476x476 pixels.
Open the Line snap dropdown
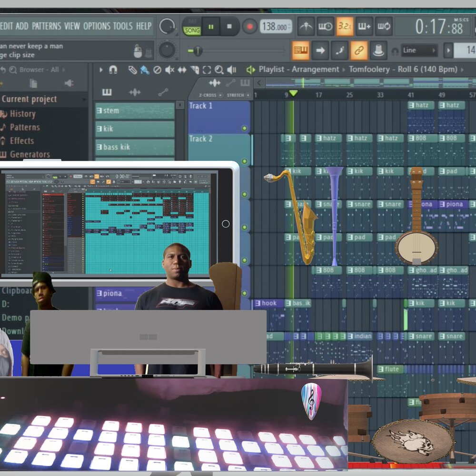[419, 50]
